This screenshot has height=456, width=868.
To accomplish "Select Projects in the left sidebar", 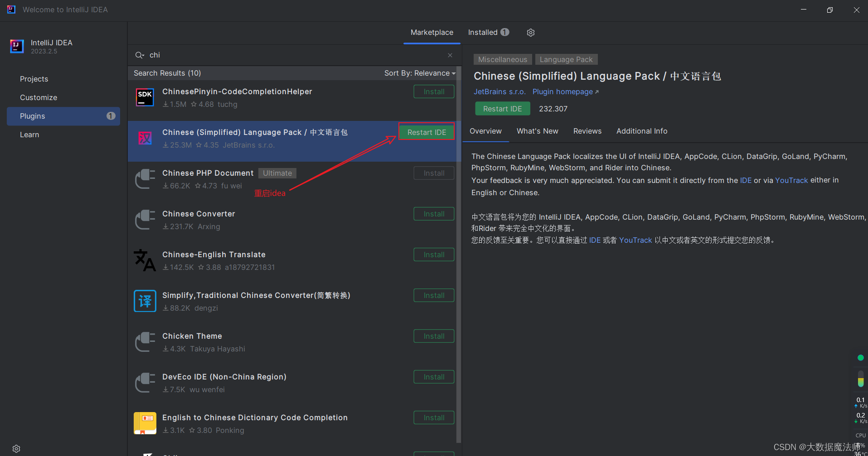I will point(63,79).
